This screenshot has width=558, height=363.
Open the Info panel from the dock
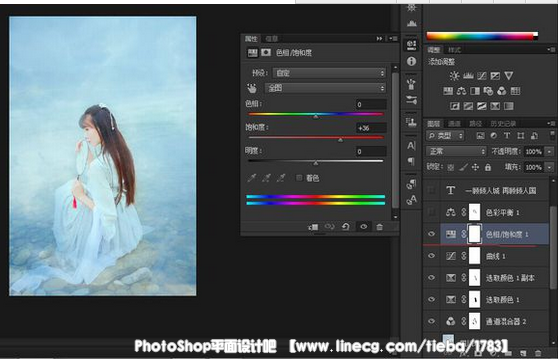tap(411, 61)
